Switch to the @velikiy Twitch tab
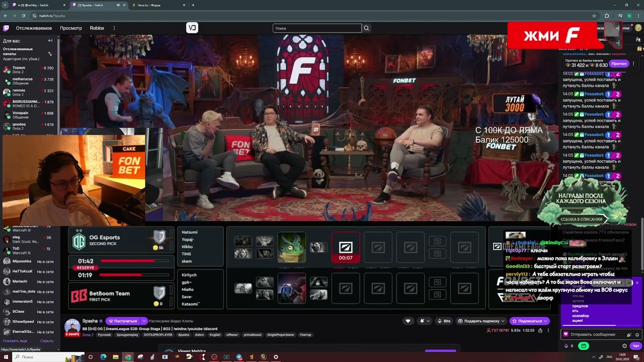This screenshot has width=644, height=362. 38,5
